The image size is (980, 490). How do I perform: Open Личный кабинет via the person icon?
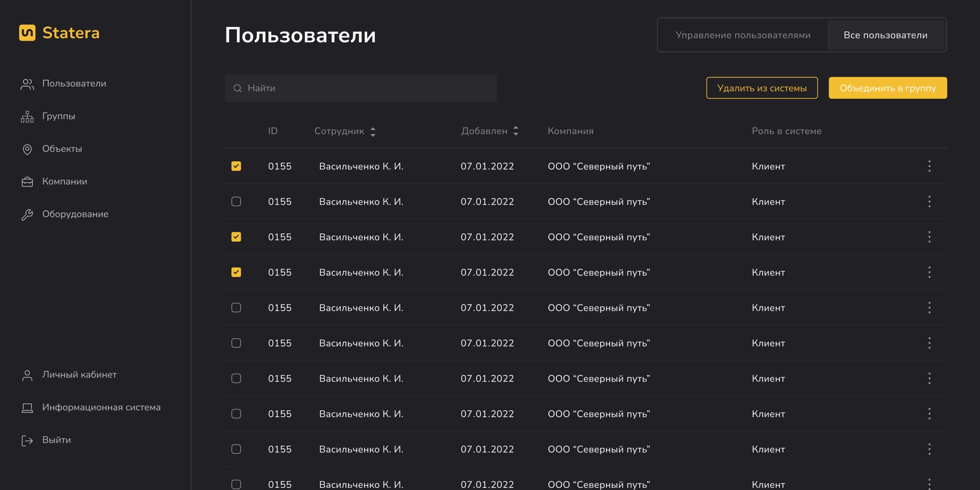tap(27, 375)
